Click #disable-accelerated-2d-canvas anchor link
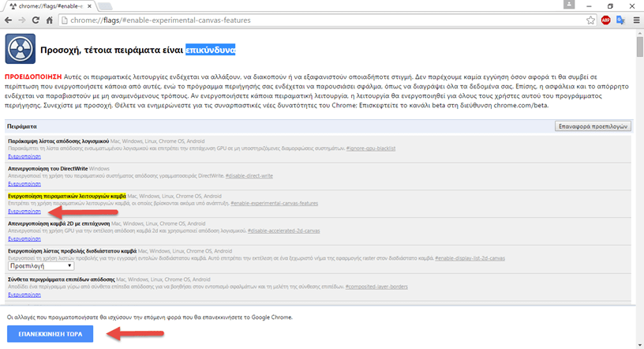Screen dimensions: 644x349 (x=283, y=231)
